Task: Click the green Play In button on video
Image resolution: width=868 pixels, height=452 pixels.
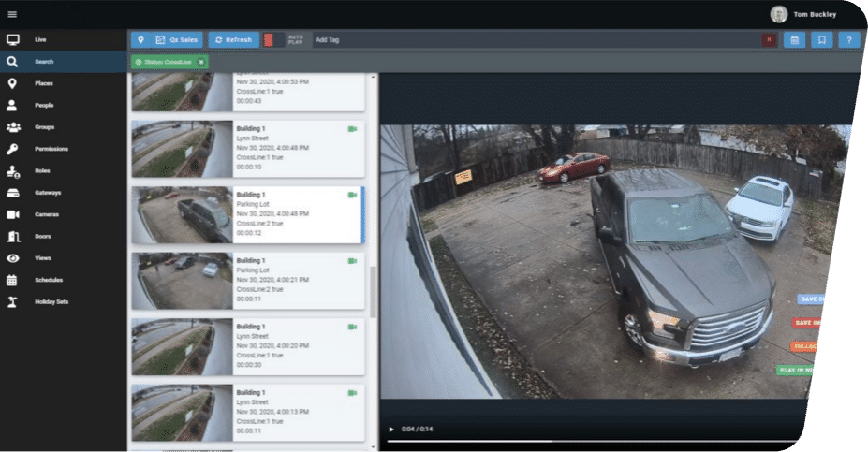Action: (798, 370)
